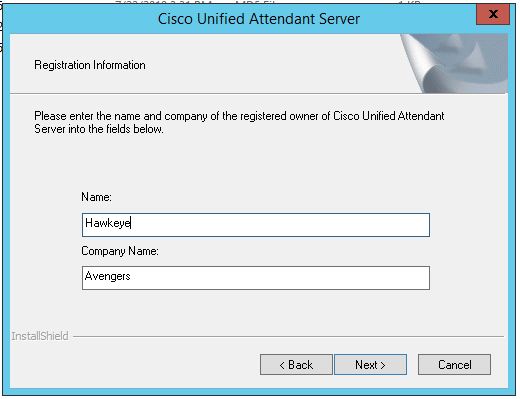Viewport: 520px width, 399px height.
Task: Place cursor on the Avengers text
Action: (x=107, y=276)
